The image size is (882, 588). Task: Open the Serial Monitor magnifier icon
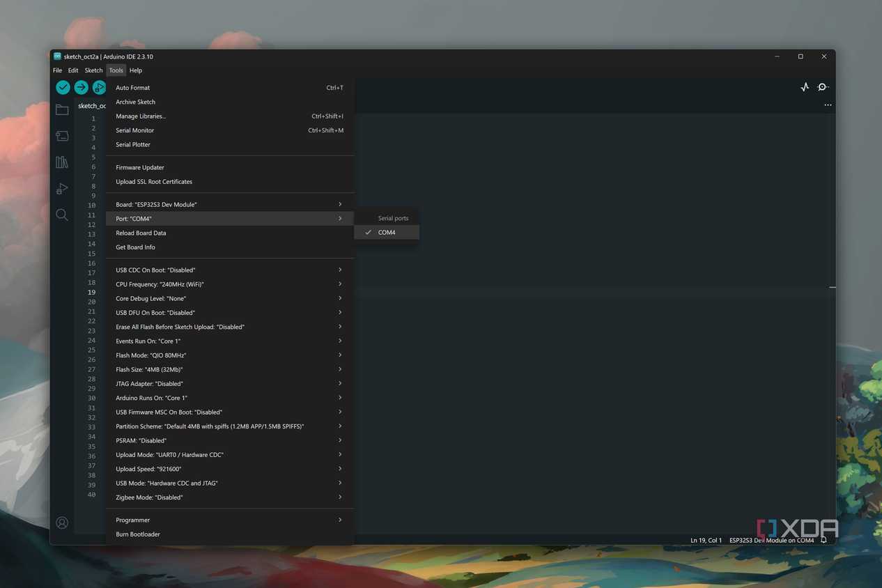tap(823, 87)
